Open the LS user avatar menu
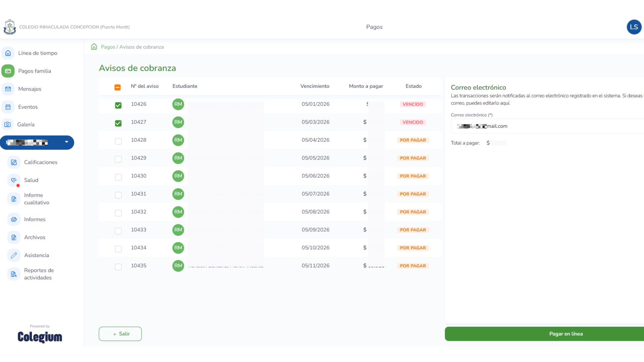This screenshot has width=644, height=362. (634, 27)
